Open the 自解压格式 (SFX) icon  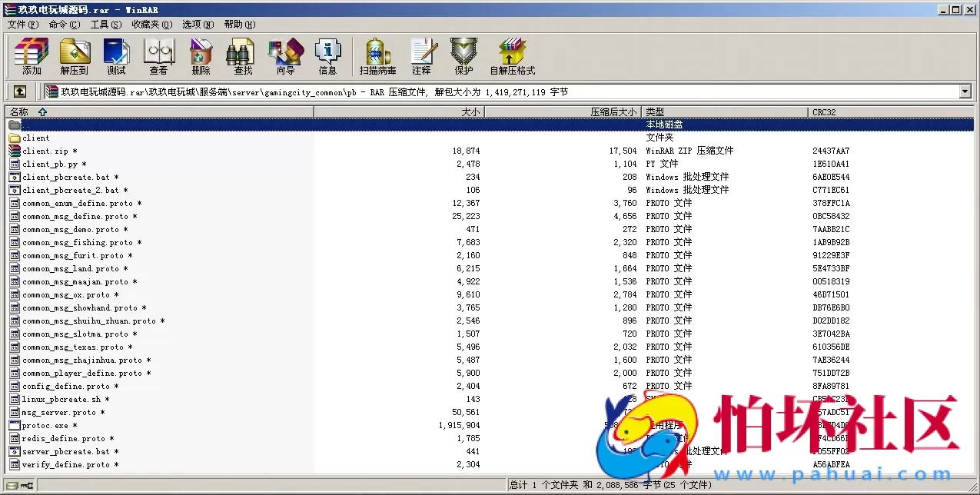(x=512, y=56)
